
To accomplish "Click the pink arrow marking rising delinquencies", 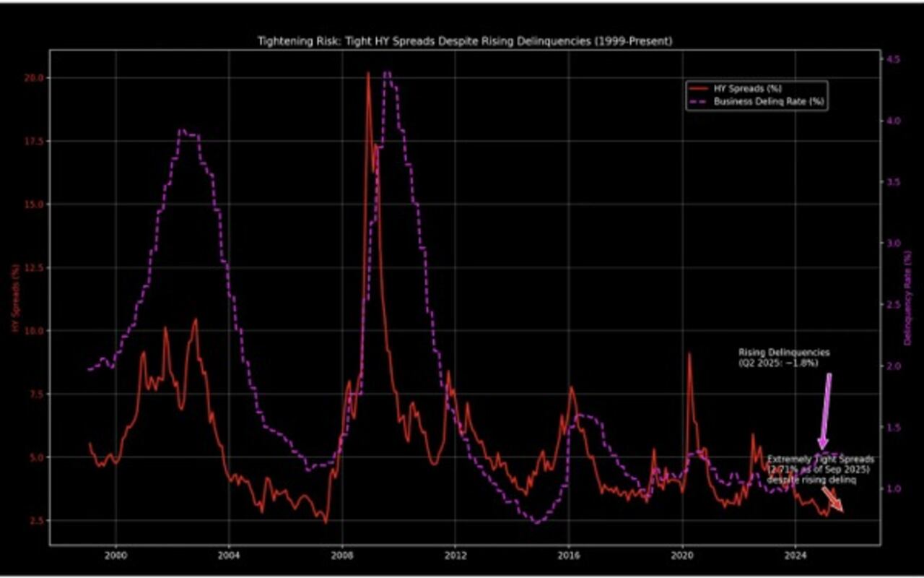I will pos(825,412).
